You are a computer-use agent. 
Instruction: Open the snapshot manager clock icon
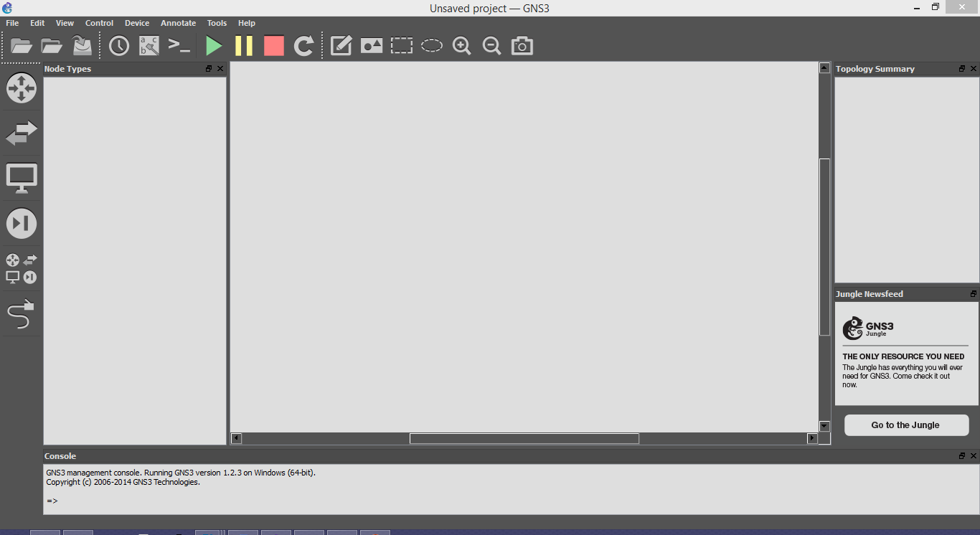pyautogui.click(x=119, y=46)
